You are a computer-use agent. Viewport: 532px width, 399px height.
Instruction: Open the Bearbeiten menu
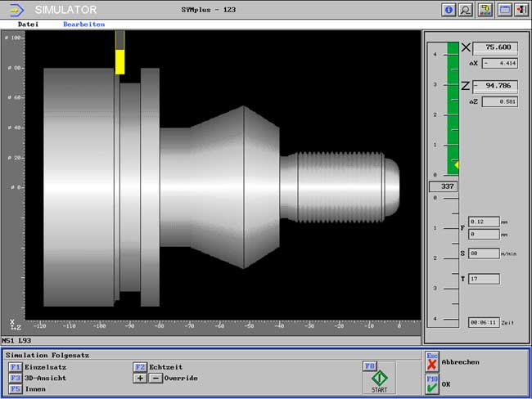click(x=83, y=25)
